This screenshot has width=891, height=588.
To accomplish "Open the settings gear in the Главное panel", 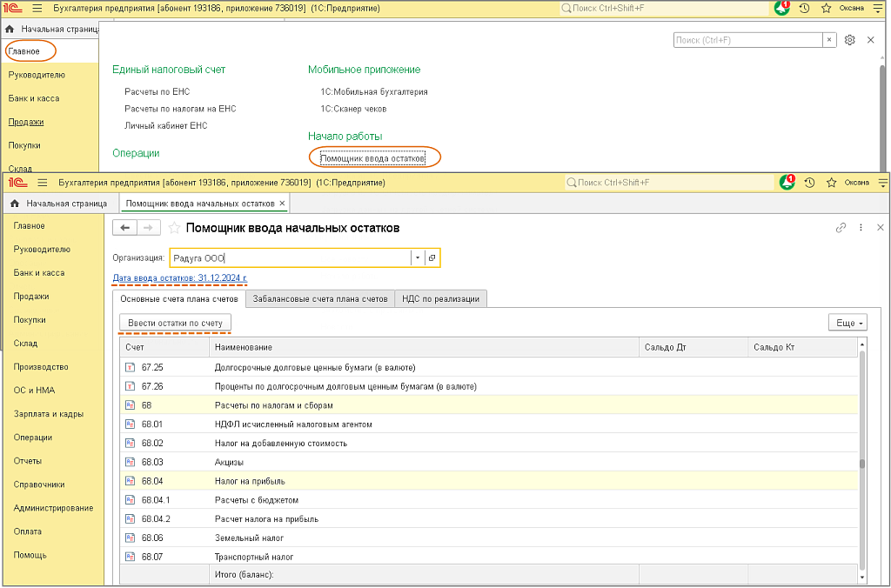I will [x=849, y=40].
